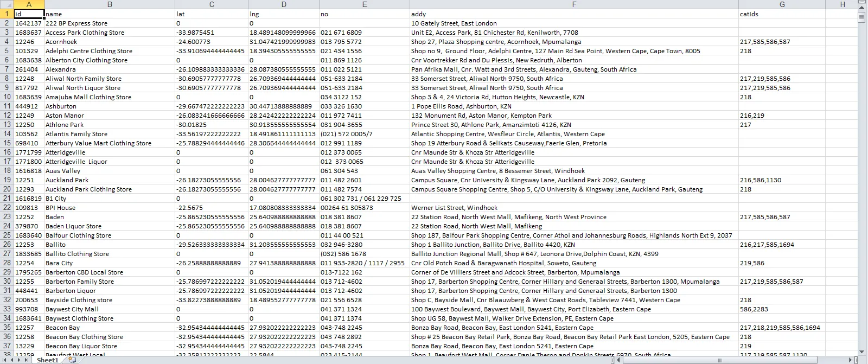The image size is (868, 364).
Task: Open the Sheet1 tab
Action: click(x=47, y=360)
